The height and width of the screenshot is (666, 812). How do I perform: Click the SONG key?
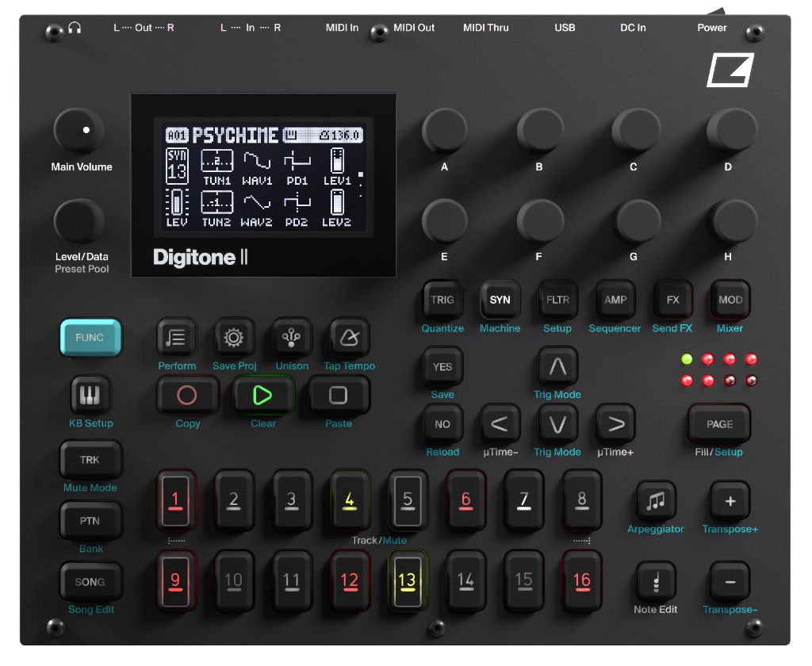pos(90,582)
